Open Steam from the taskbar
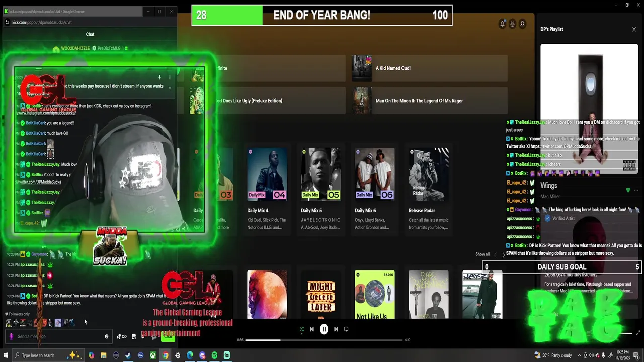Image resolution: width=644 pixels, height=362 pixels. 128,355
